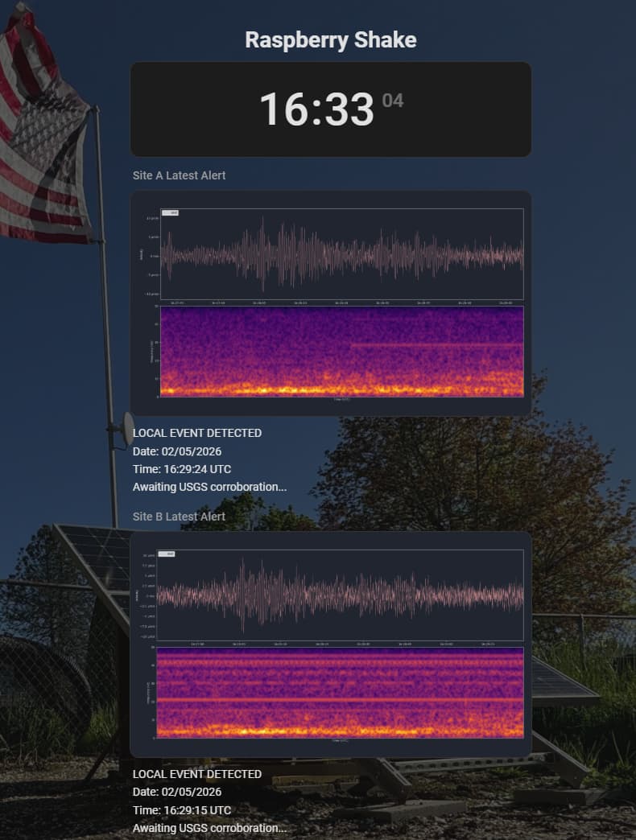636x840 pixels.
Task: Click the legend box in Site A waveform
Action: click(170, 213)
